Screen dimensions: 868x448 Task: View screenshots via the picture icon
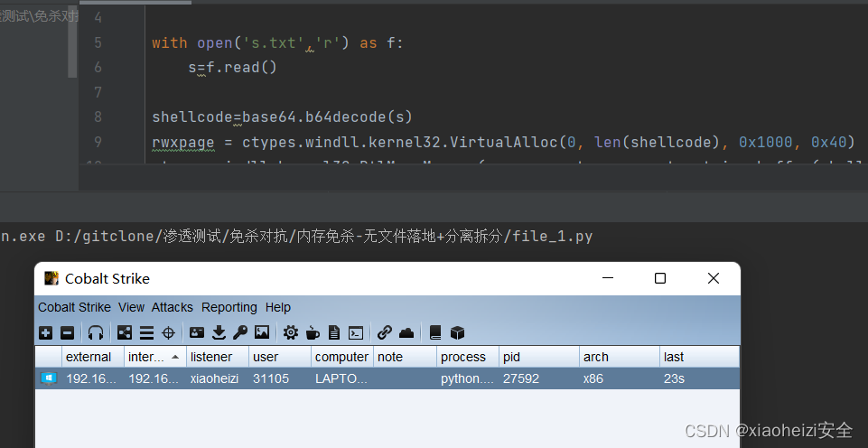pyautogui.click(x=261, y=332)
